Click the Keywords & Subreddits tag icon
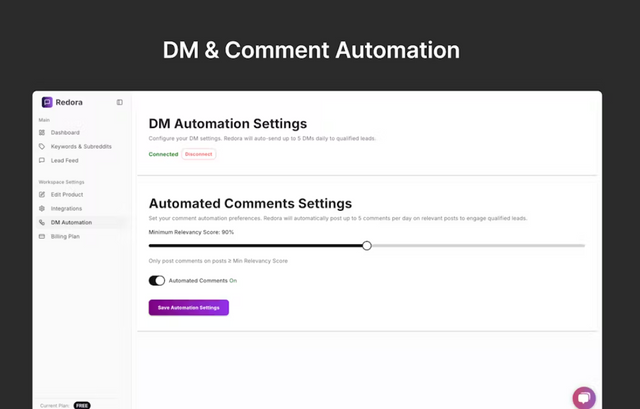Screen dimensions: 640x409 (x=42, y=146)
